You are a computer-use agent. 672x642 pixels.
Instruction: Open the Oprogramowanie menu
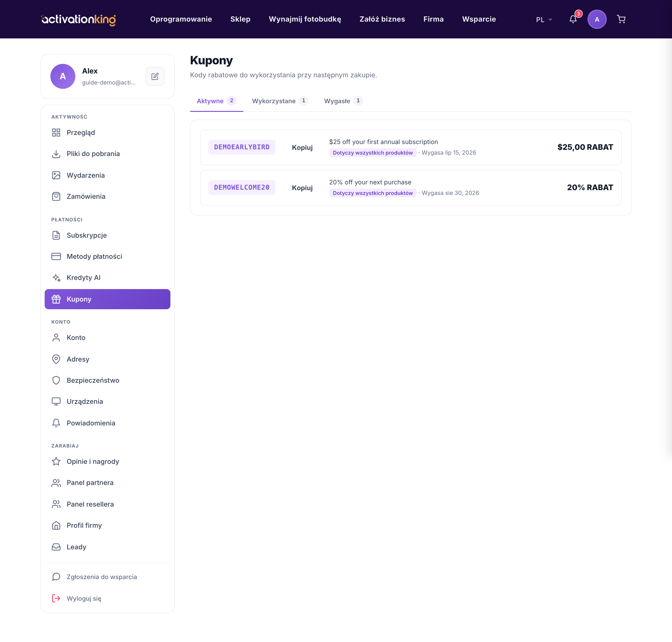click(181, 19)
